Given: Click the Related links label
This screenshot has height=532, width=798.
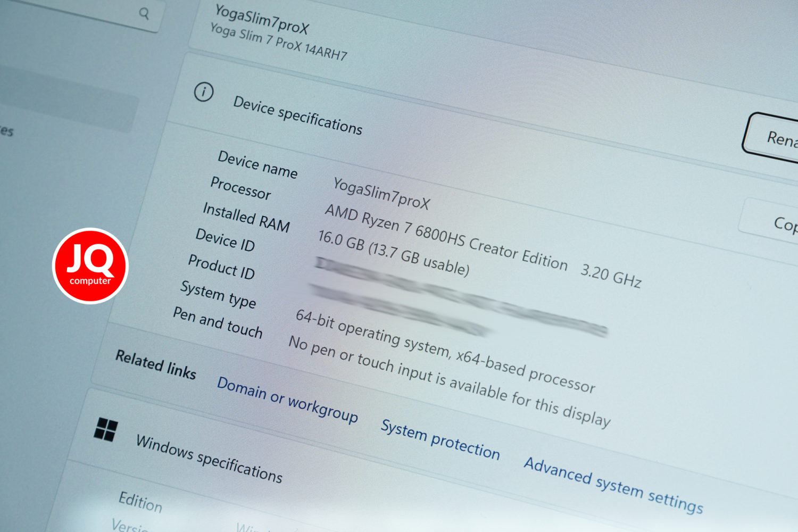Looking at the screenshot, I should click(x=156, y=365).
